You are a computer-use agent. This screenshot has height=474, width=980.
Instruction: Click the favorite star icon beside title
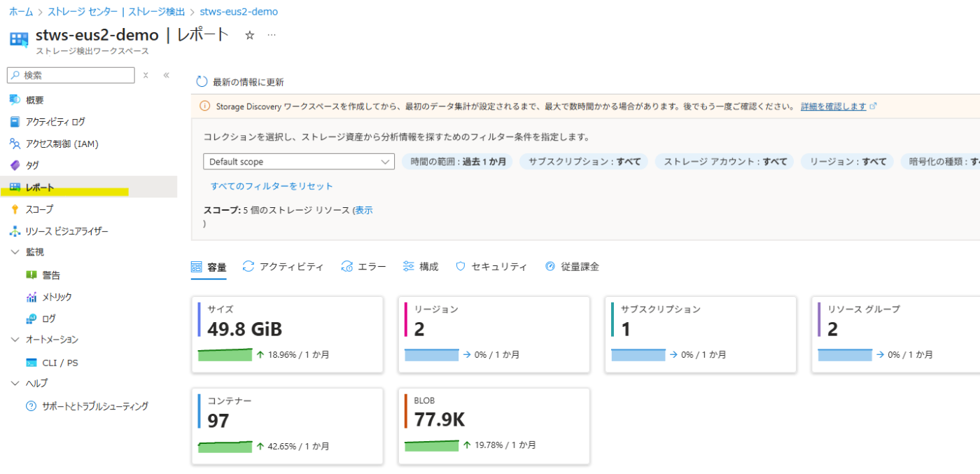(249, 35)
